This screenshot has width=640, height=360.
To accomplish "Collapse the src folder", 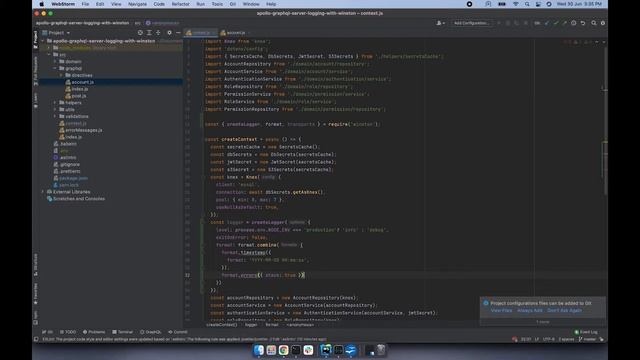I will [x=49, y=55].
